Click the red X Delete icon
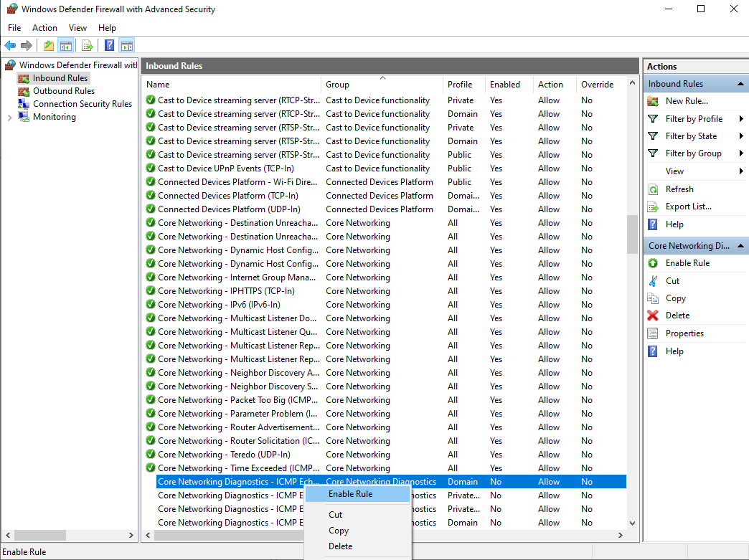This screenshot has height=560, width=749. 653,315
